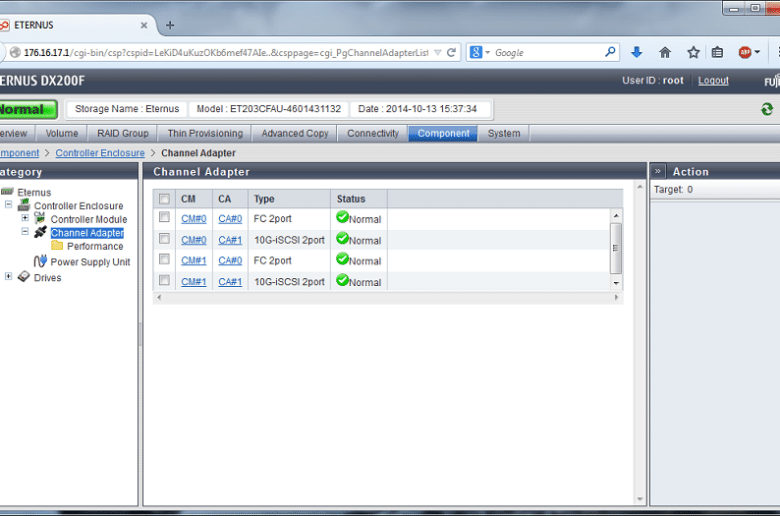780x516 pixels.
Task: Toggle the select-all checkbox in table header
Action: click(164, 199)
